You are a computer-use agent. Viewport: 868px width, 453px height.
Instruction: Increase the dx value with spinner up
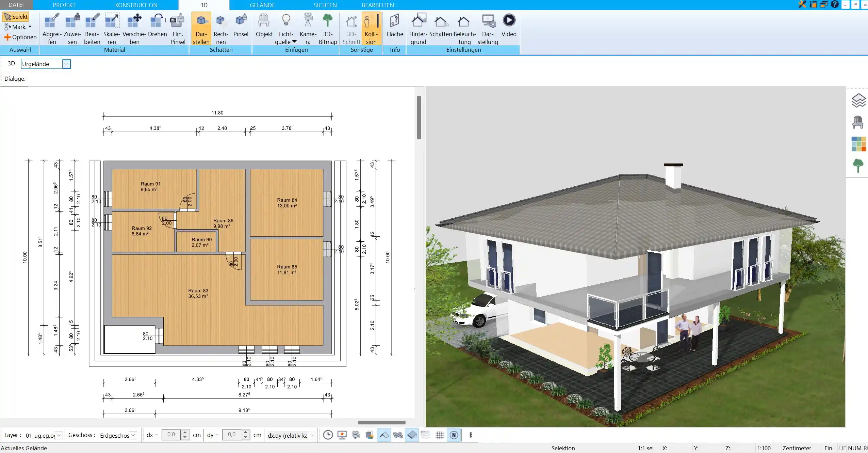click(185, 433)
